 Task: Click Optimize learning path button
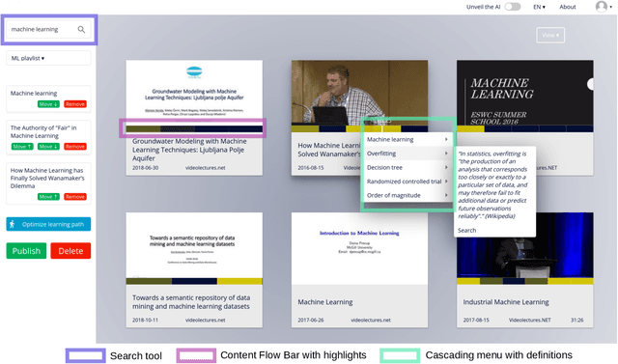[48, 224]
